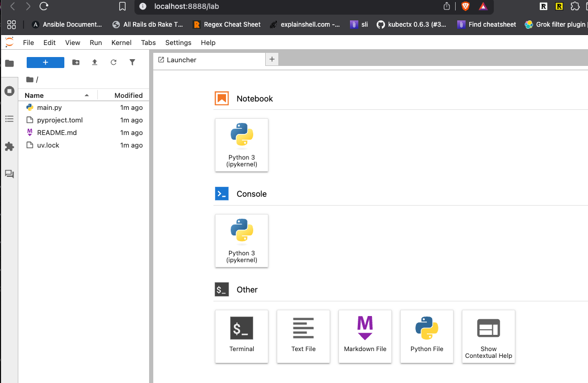The width and height of the screenshot is (588, 383).
Task: Click the Jupyter logo in the top corner
Action: [x=9, y=42]
